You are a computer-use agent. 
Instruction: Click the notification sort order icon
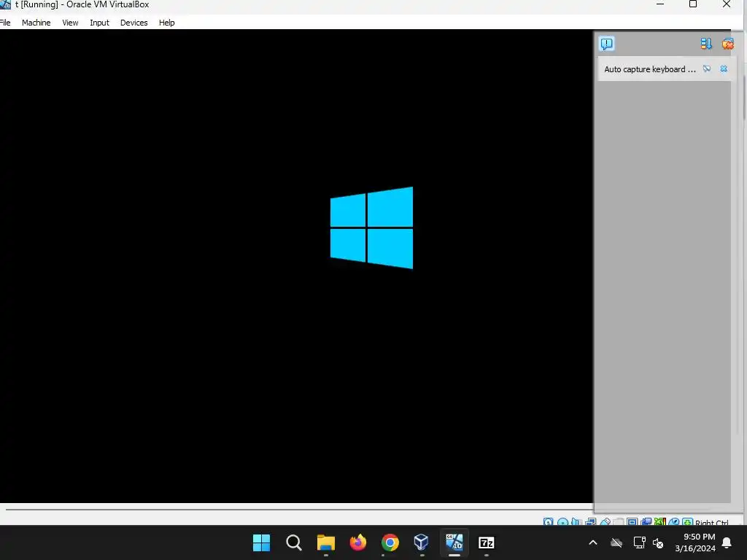pos(706,44)
